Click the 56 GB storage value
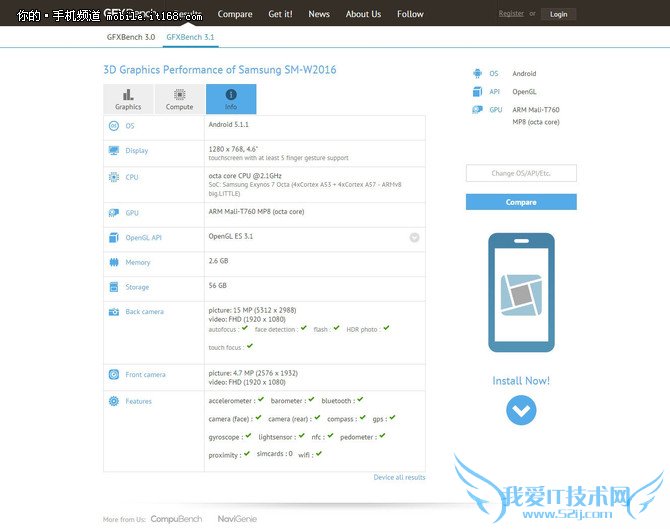Viewport: 670px width, 529px height. [x=217, y=285]
